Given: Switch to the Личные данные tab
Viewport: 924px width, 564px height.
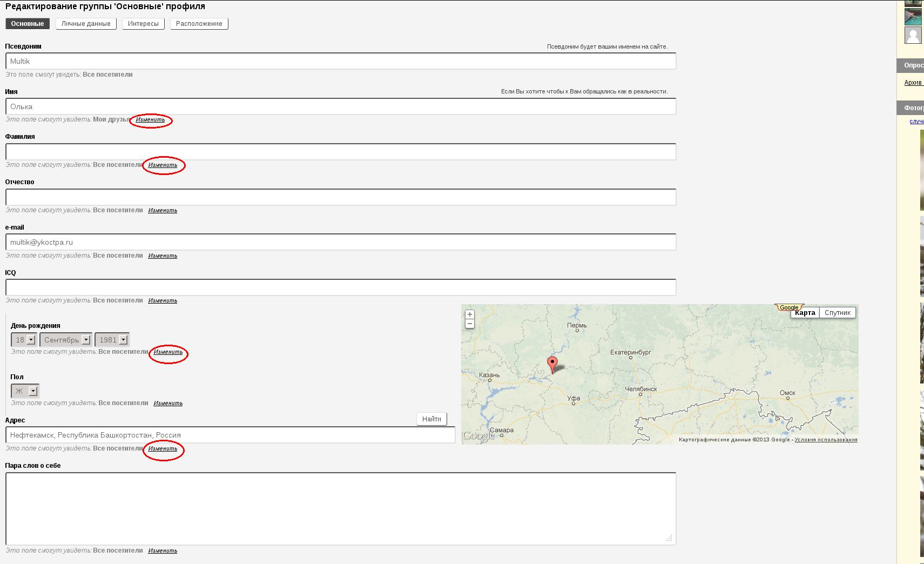Looking at the screenshot, I should point(86,24).
